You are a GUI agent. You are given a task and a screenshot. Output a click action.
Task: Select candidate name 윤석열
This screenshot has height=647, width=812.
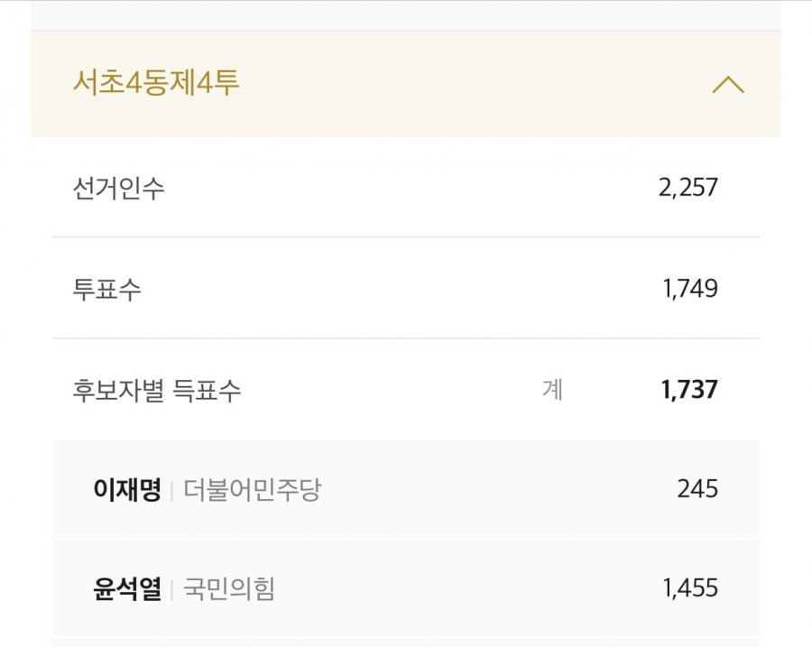click(127, 589)
